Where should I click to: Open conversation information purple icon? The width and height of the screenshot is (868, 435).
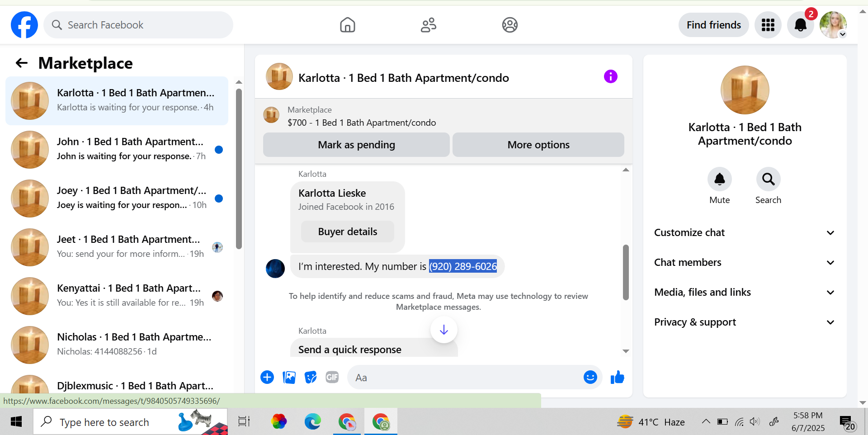[x=611, y=76]
